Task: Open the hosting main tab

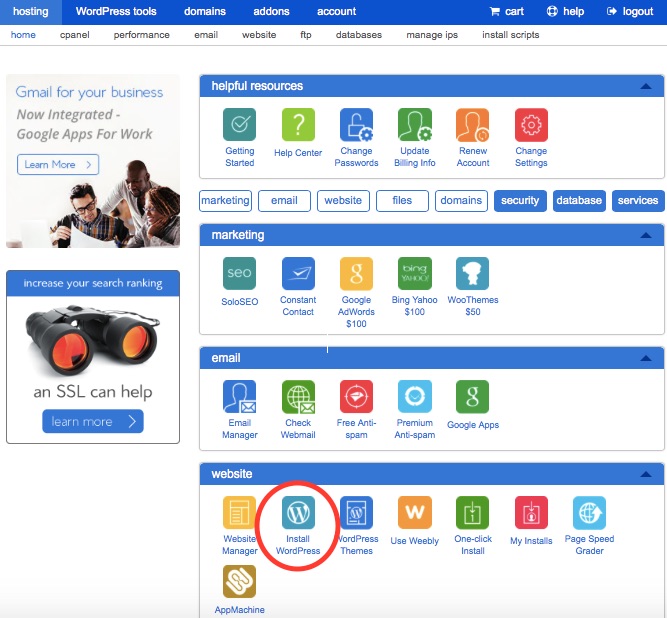Action: tap(31, 11)
